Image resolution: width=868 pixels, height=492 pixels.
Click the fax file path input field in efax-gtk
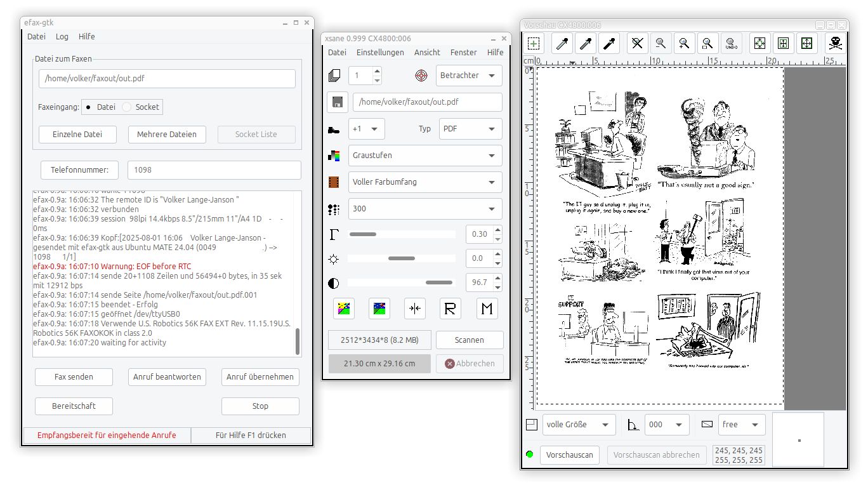167,79
